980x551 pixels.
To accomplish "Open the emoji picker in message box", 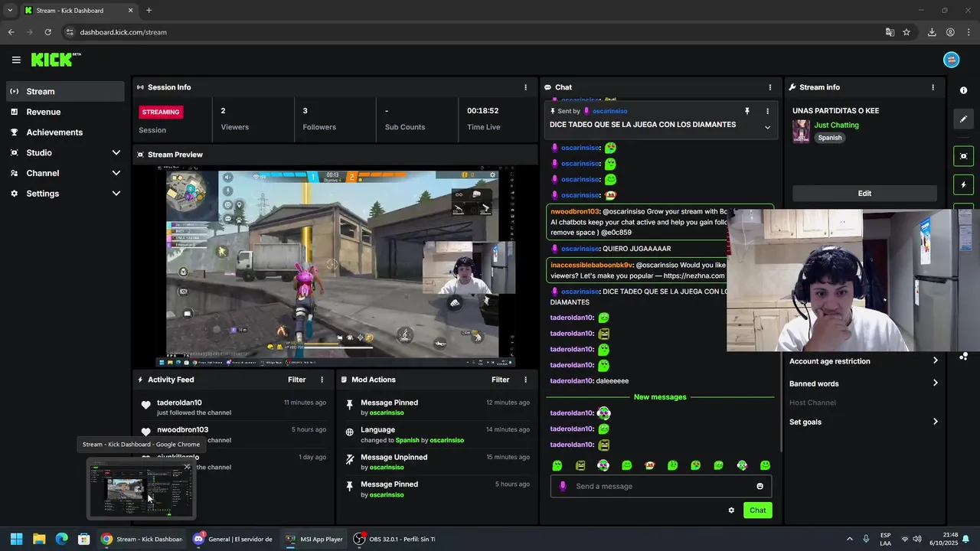I will point(759,486).
